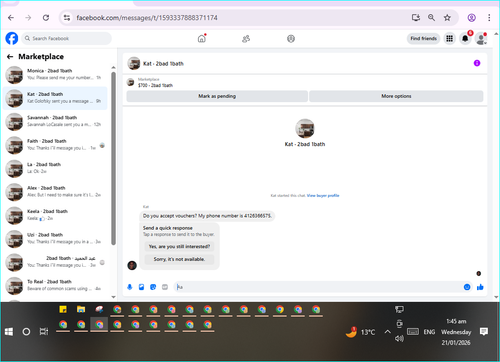Click the Find friends button
Image resolution: width=500 pixels, height=362 pixels.
(x=423, y=39)
